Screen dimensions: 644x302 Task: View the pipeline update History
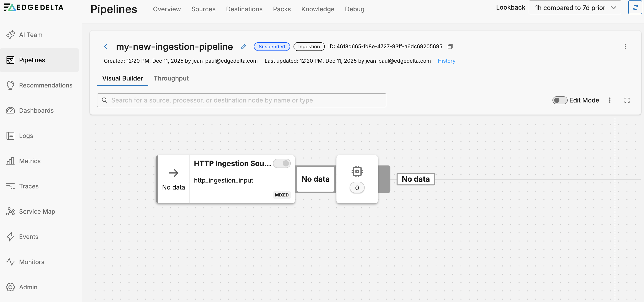coord(446,61)
